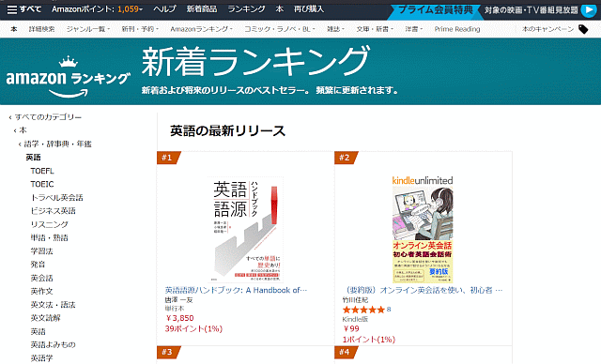
Task: Expand the 新刊・予約 dropdown
Action: coord(140,29)
